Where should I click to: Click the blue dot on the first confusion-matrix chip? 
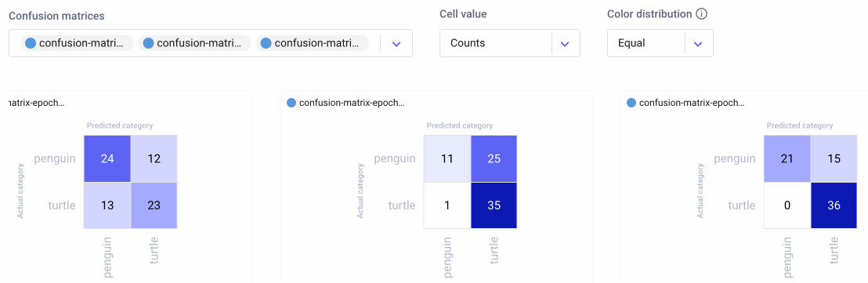tap(31, 43)
